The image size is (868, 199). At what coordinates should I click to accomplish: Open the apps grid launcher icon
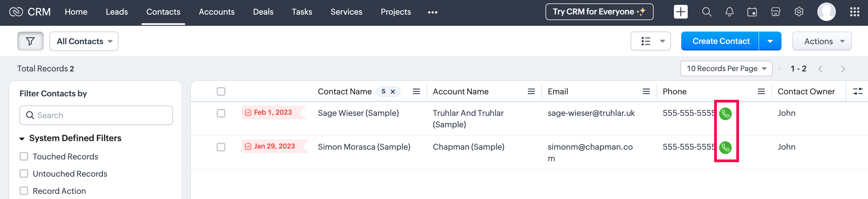(x=854, y=12)
